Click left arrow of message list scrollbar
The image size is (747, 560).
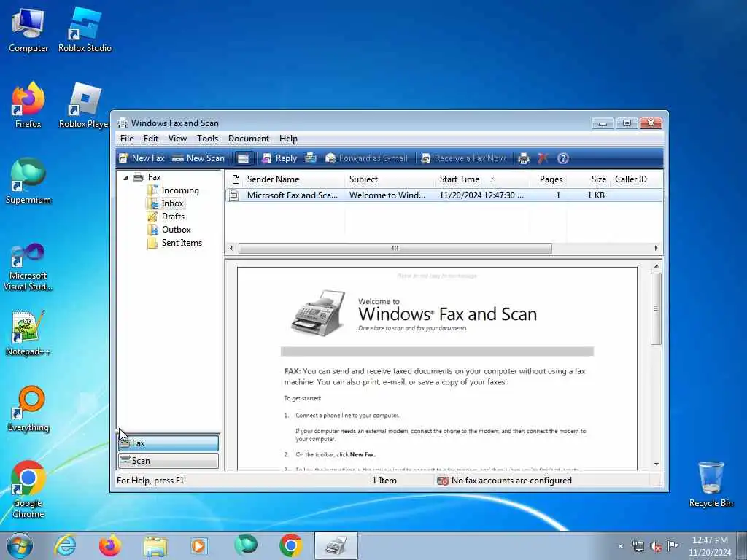231,248
